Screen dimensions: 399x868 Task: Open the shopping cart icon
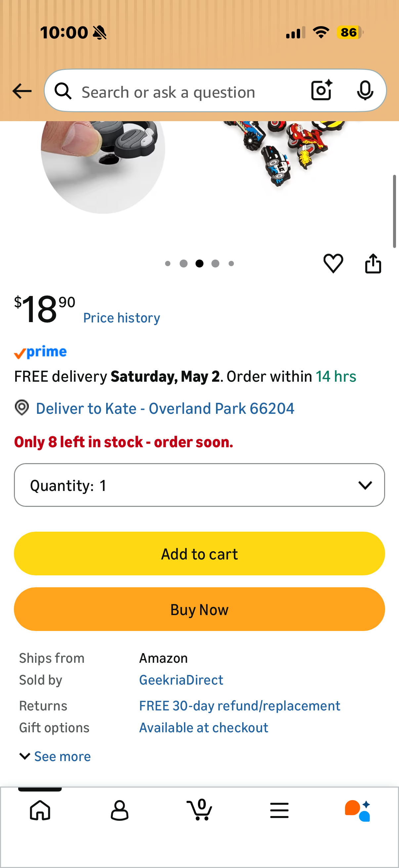(199, 809)
